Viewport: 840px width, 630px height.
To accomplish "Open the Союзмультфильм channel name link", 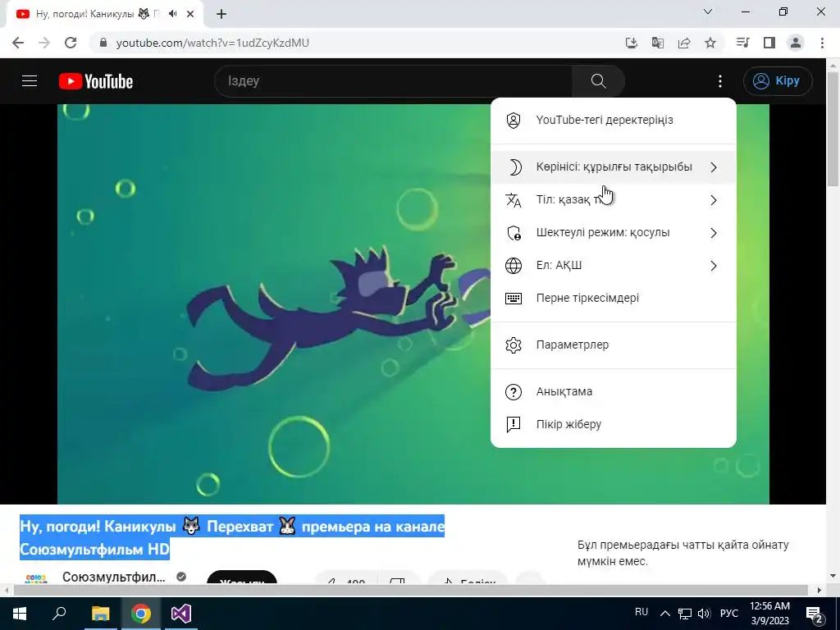I will pos(114,577).
